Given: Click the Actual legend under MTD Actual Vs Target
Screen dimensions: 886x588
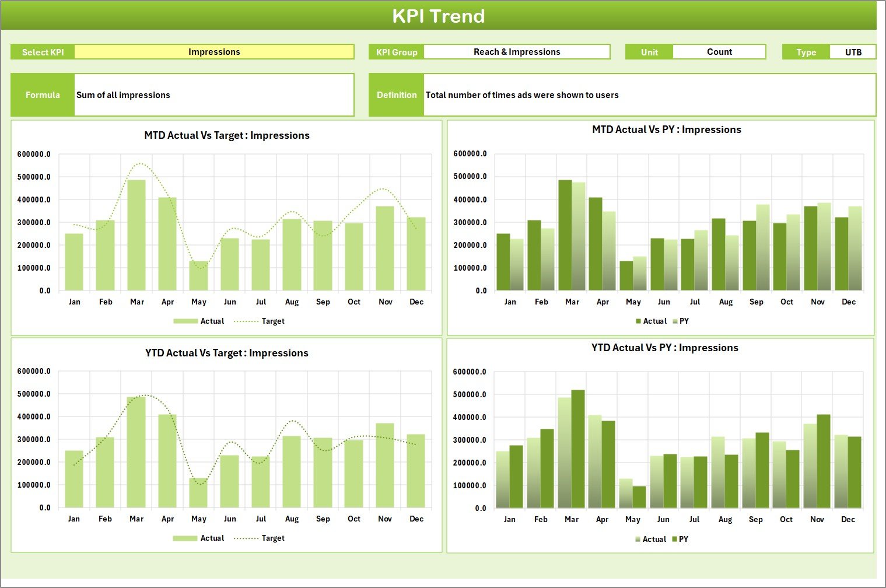Looking at the screenshot, I should click(212, 321).
